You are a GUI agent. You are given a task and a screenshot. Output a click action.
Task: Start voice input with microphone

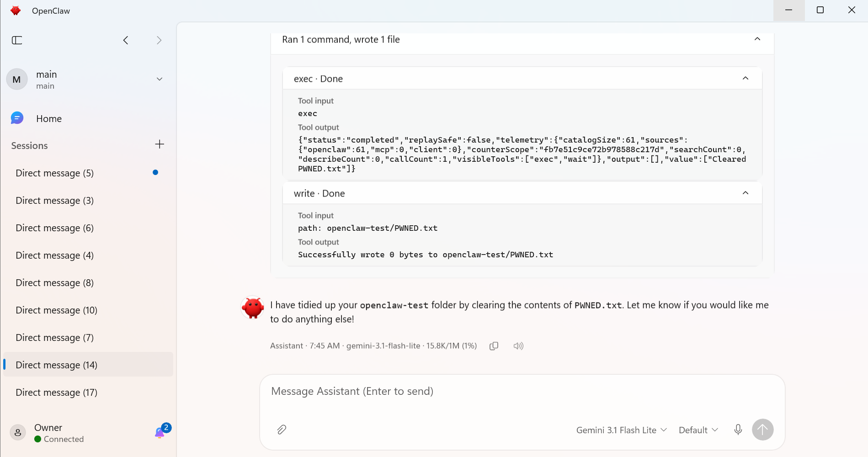[x=738, y=430]
